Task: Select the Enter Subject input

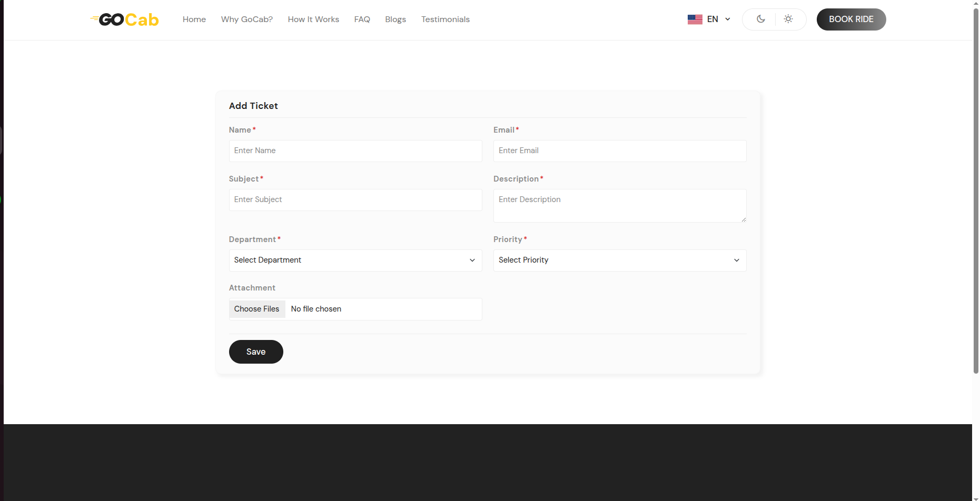Action: [355, 200]
